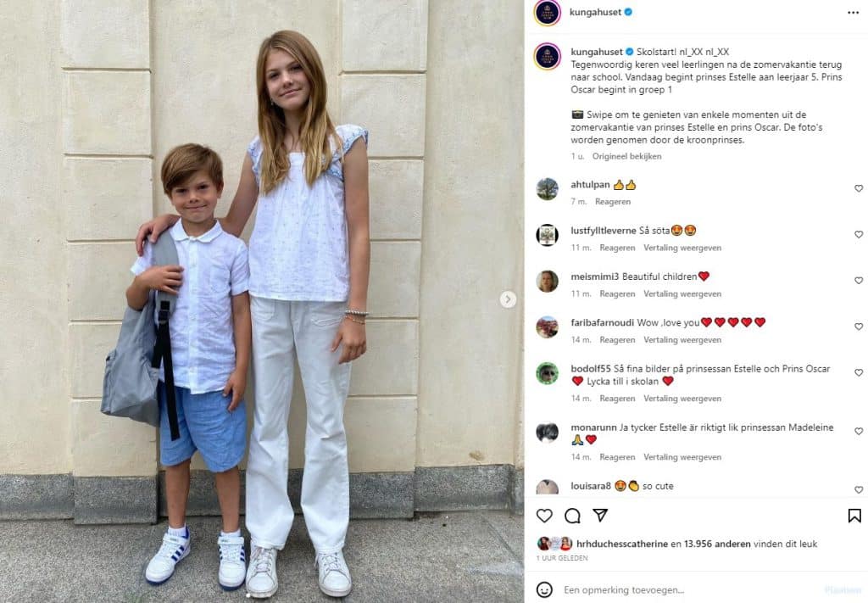Like monarunn's comment heart
The image size is (868, 603).
[859, 431]
